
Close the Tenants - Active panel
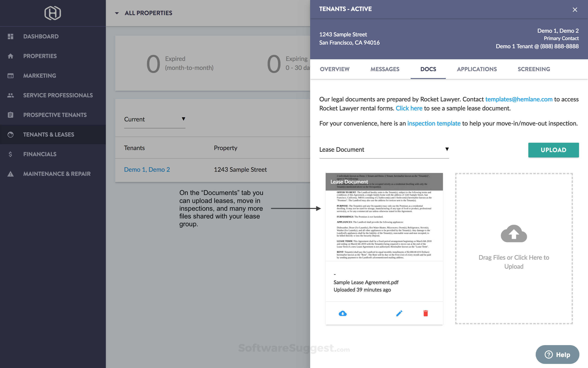click(575, 10)
